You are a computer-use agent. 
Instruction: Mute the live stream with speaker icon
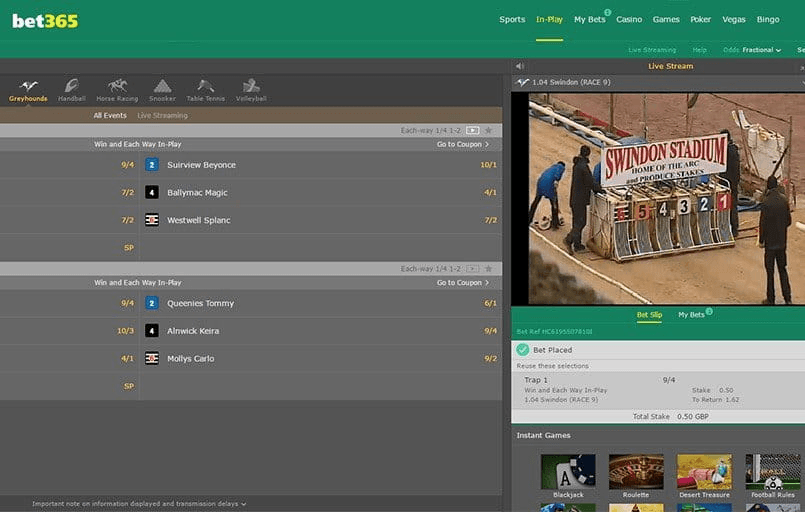click(520, 66)
